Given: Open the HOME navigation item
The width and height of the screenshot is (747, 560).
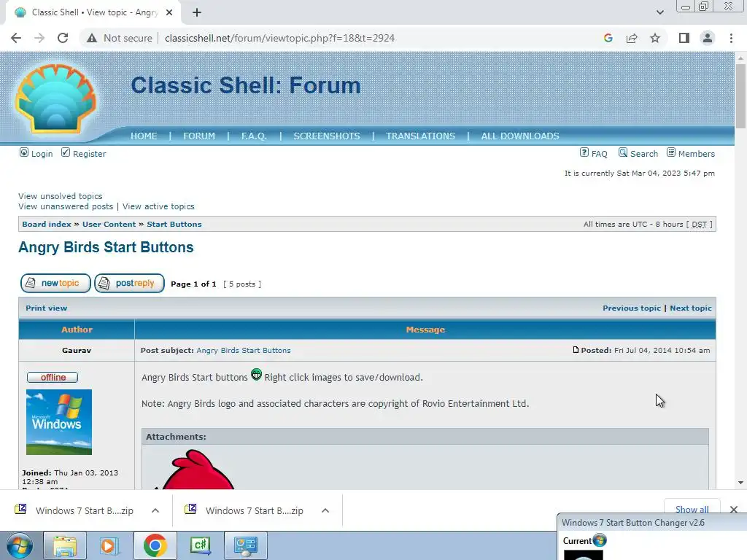Looking at the screenshot, I should (144, 136).
